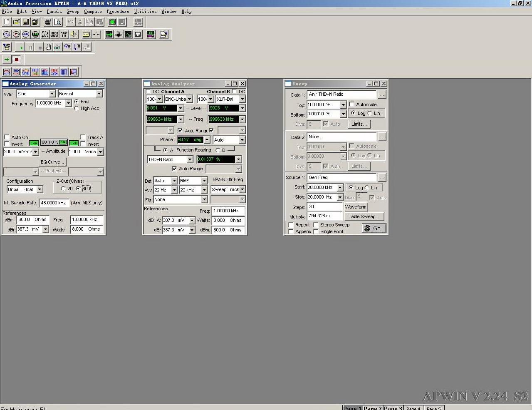The width and height of the screenshot is (532, 410).
Task: Open the Compute menu
Action: click(x=93, y=12)
